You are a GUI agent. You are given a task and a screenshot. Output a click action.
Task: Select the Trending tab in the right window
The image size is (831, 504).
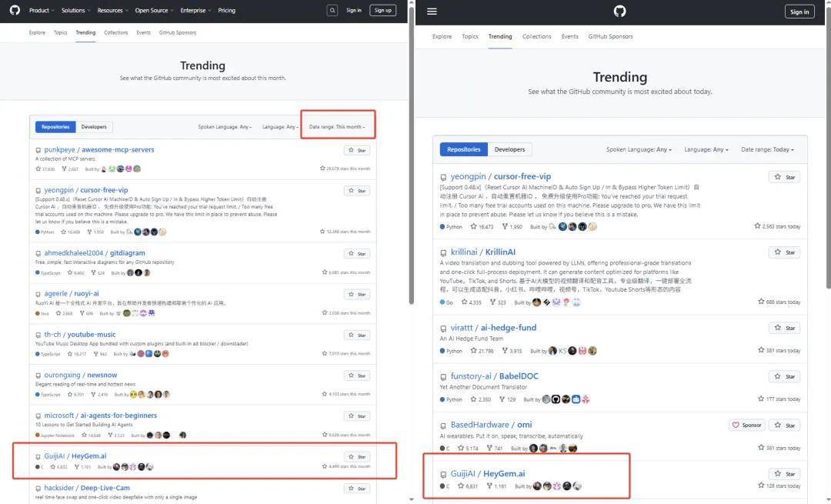pyautogui.click(x=500, y=37)
